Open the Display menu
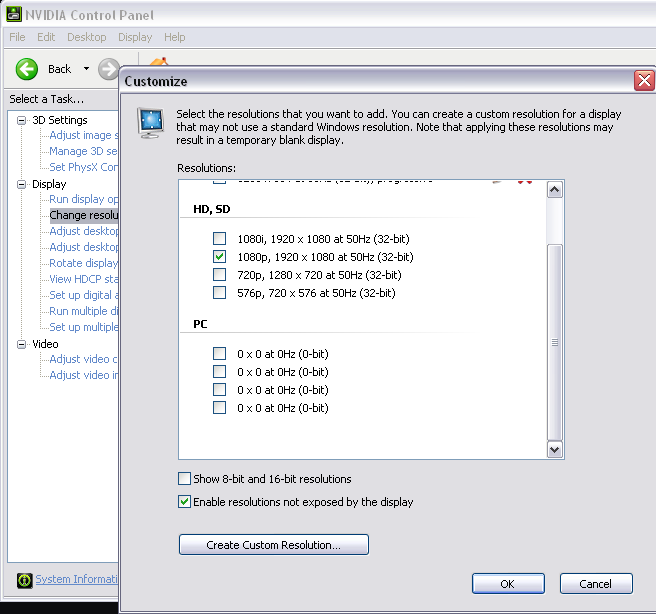Image resolution: width=656 pixels, height=614 pixels. (135, 37)
